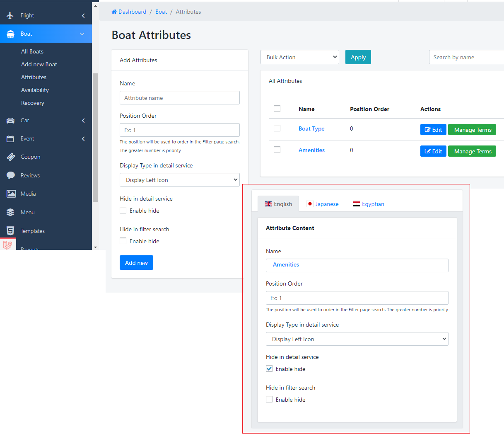The image size is (504, 441).
Task: Click the Reviews speech bubble icon
Action: [11, 175]
